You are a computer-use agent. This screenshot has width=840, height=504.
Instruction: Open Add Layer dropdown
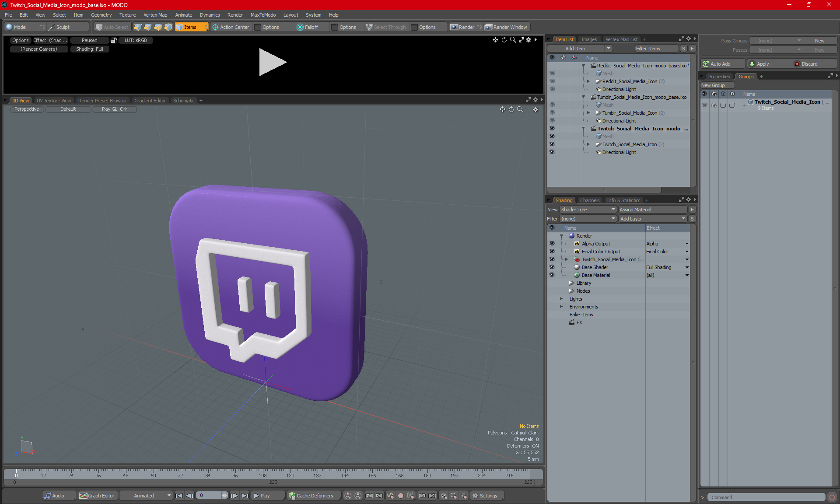click(x=653, y=219)
